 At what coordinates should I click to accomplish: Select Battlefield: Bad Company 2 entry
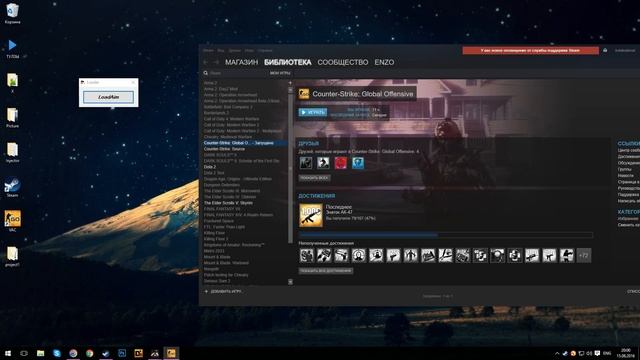pyautogui.click(x=228, y=107)
